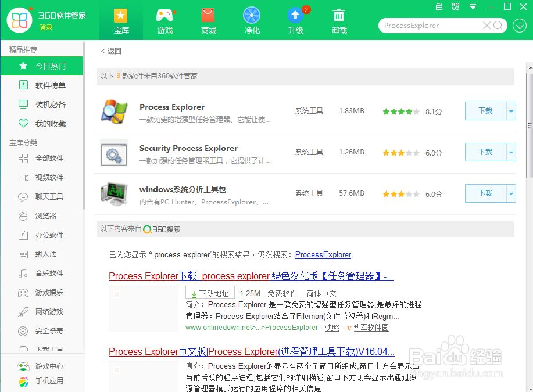
Task: Open the title bar main menu arrow
Action: 472,7
